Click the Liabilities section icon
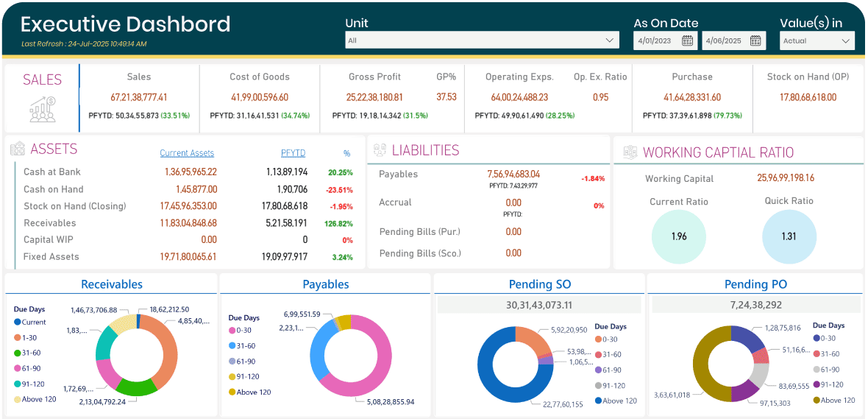 (x=380, y=150)
